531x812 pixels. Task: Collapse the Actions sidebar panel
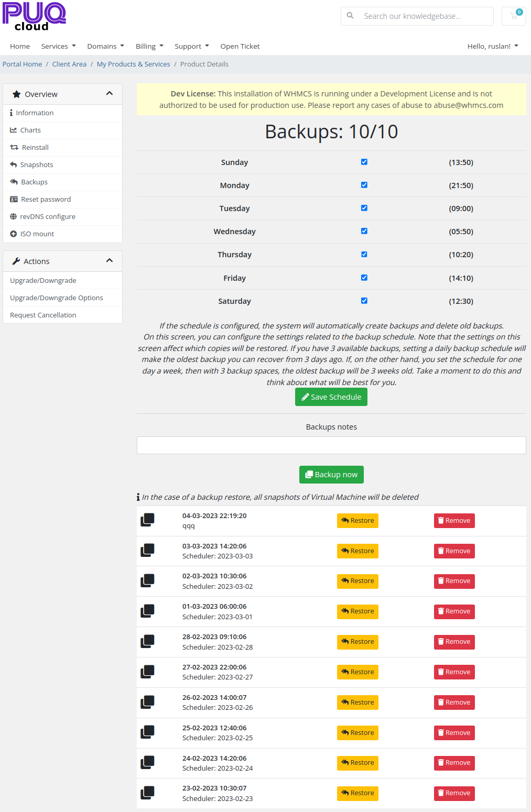pos(110,261)
